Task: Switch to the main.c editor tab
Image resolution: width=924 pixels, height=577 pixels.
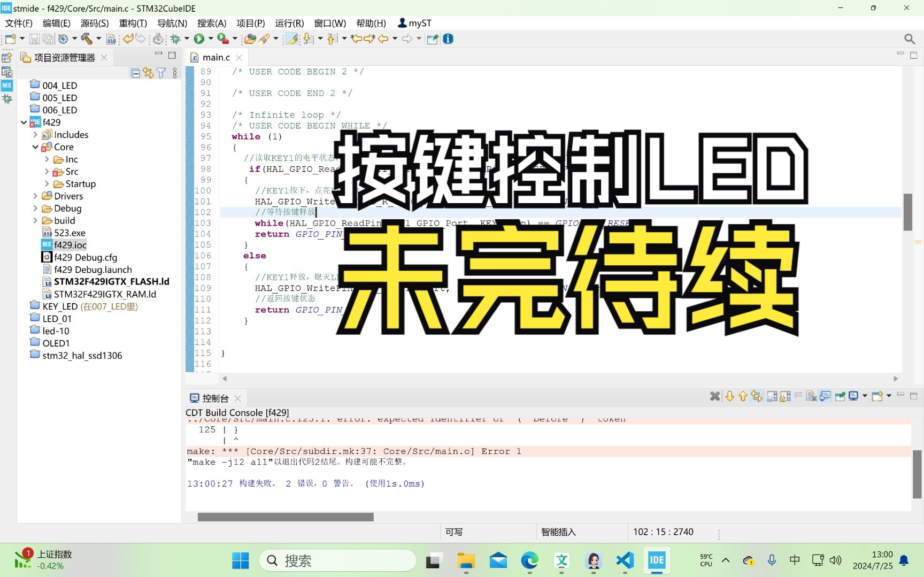Action: tap(215, 57)
